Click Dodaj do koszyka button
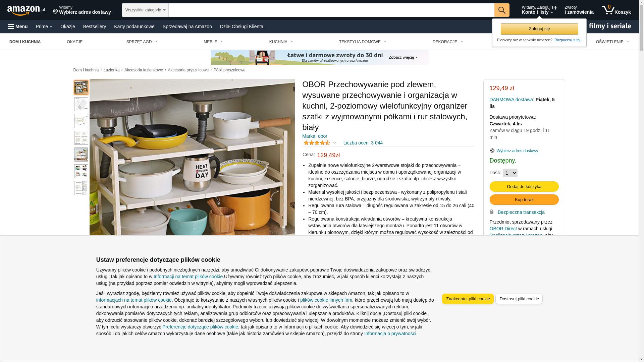Viewport: 644px width, 362px height. [x=524, y=186]
